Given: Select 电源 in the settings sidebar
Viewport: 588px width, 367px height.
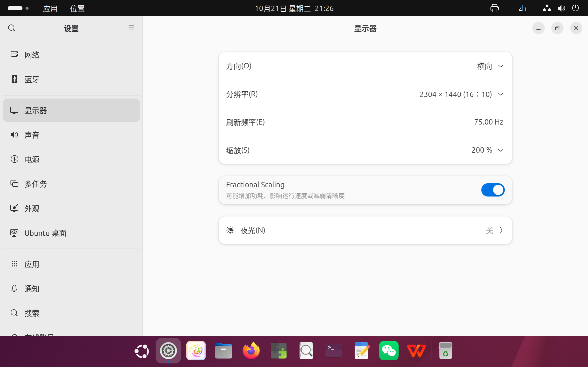Looking at the screenshot, I should click(x=71, y=159).
